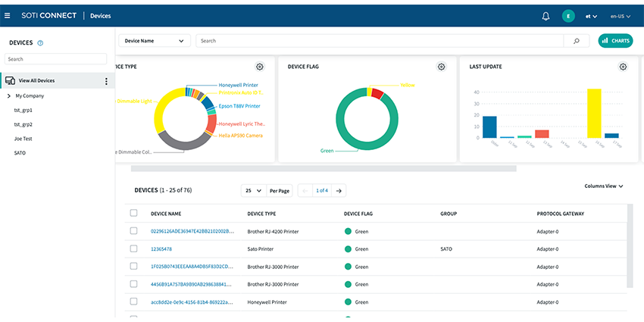Viewport: 644px width, 322px height.
Task: Click the 1 of 4 page indicator
Action: 321,191
